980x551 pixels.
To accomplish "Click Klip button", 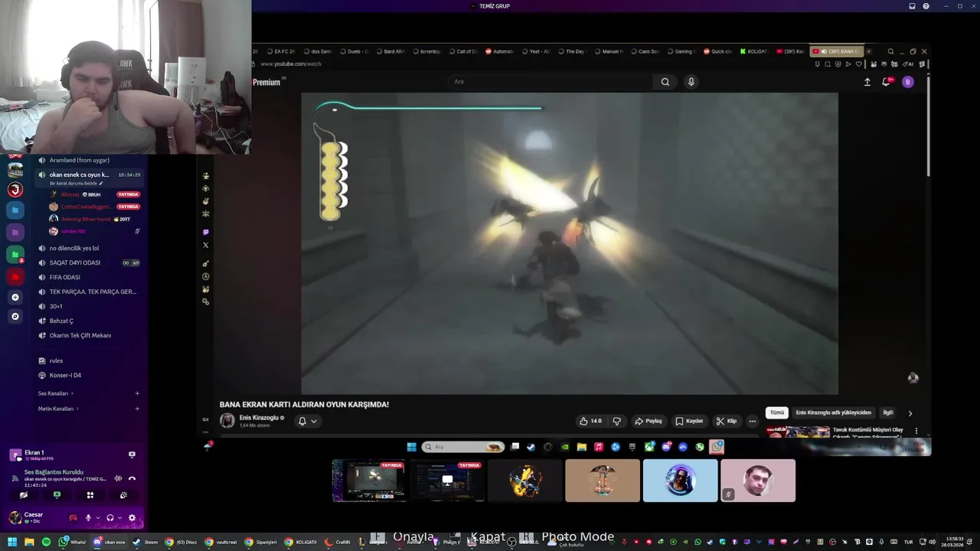I will [x=726, y=421].
